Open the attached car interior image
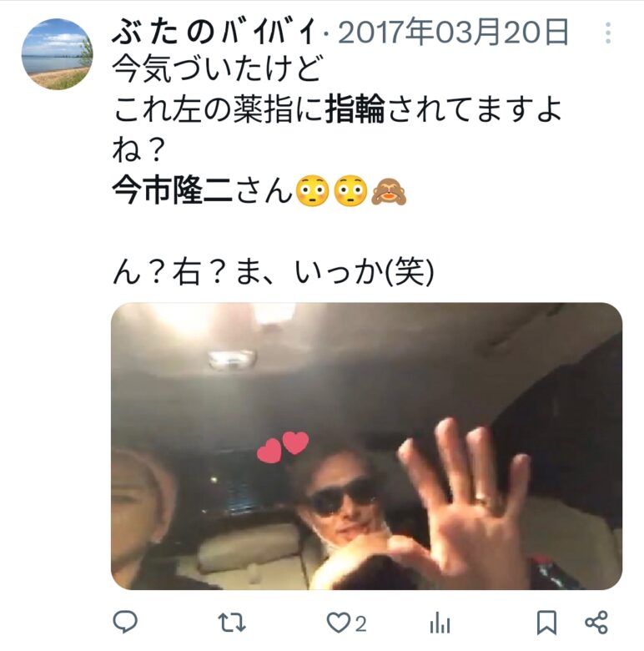 click(366, 446)
